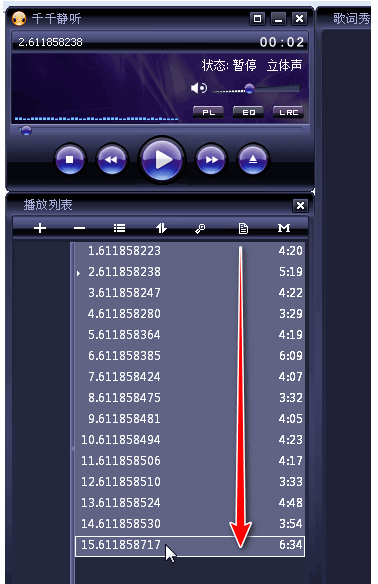Skip to the next track
378x584 pixels.
pyautogui.click(x=211, y=159)
